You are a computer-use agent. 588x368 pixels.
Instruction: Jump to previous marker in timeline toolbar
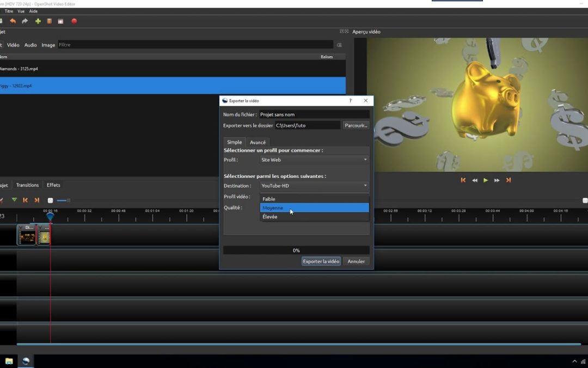point(25,200)
